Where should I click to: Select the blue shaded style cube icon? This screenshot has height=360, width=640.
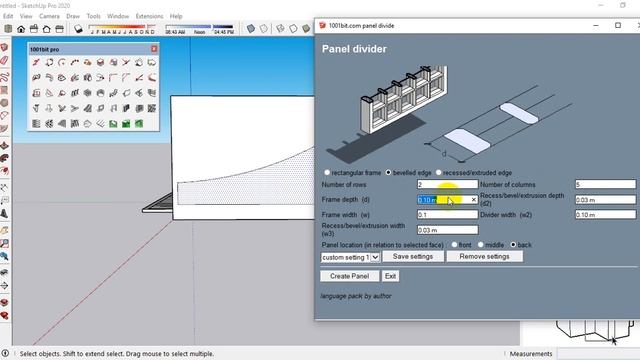[x=251, y=29]
